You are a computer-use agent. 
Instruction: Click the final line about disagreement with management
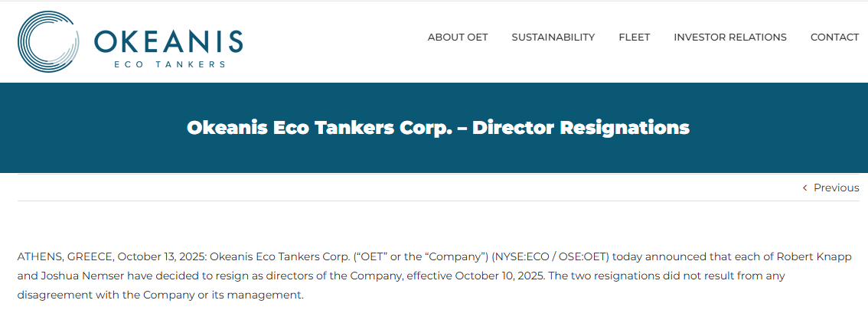pyautogui.click(x=160, y=294)
